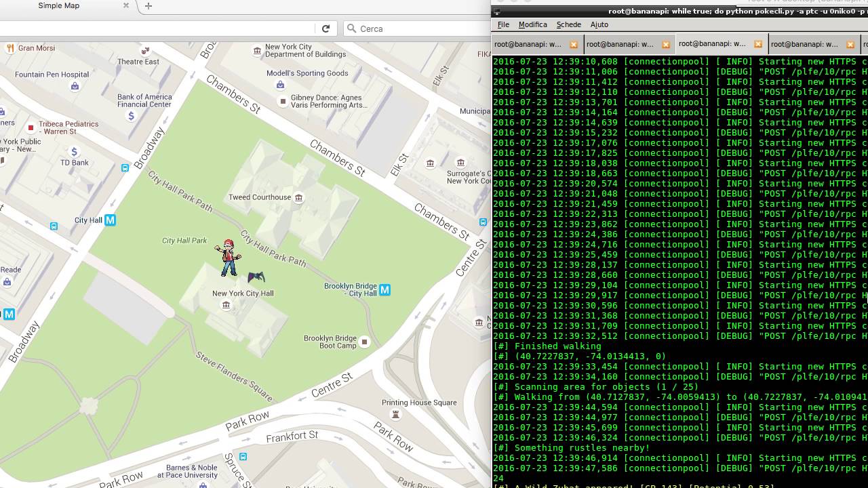This screenshot has width=868, height=488.
Task: Select the Simple Map browser tab
Action: pos(68,5)
